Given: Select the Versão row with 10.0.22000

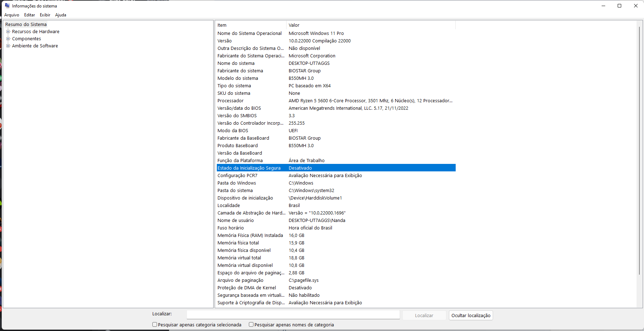Looking at the screenshot, I should pos(336,41).
